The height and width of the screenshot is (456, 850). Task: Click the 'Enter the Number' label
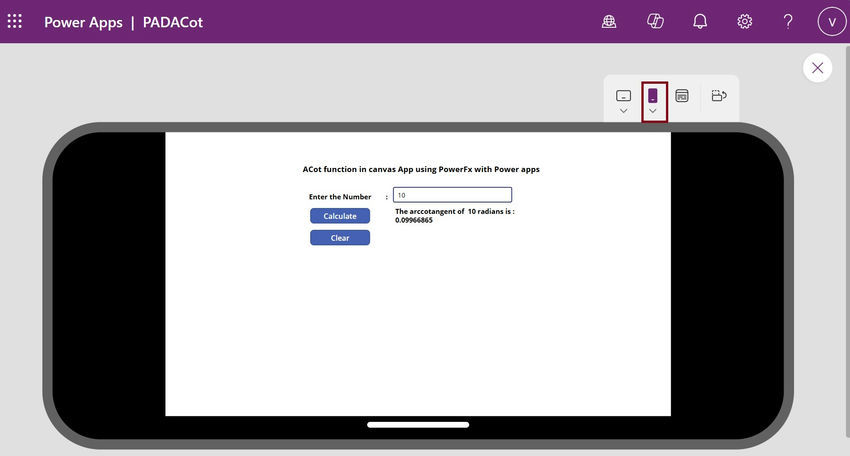(340, 197)
